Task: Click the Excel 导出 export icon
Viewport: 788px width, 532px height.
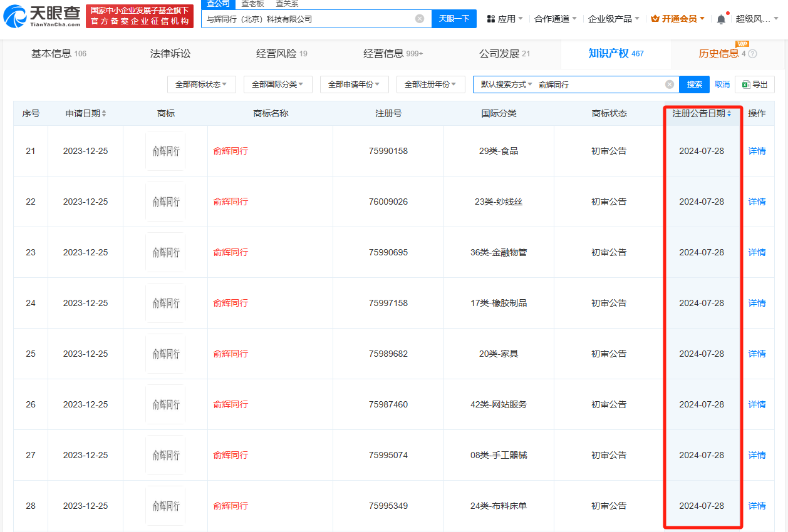Action: point(746,84)
